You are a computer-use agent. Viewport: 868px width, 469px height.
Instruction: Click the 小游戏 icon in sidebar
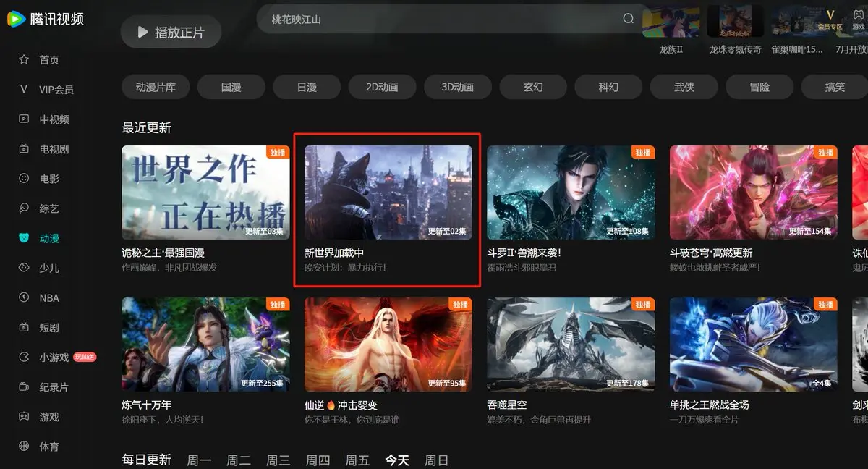click(x=24, y=357)
